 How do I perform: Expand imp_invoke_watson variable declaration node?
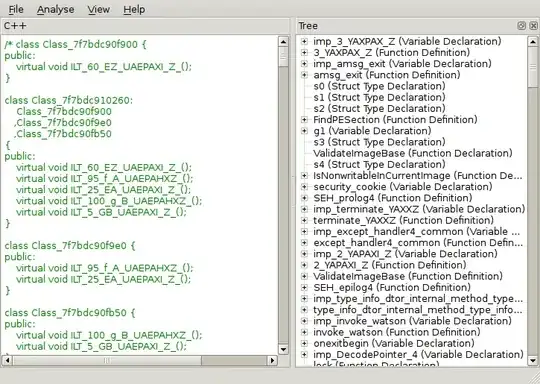(x=304, y=321)
